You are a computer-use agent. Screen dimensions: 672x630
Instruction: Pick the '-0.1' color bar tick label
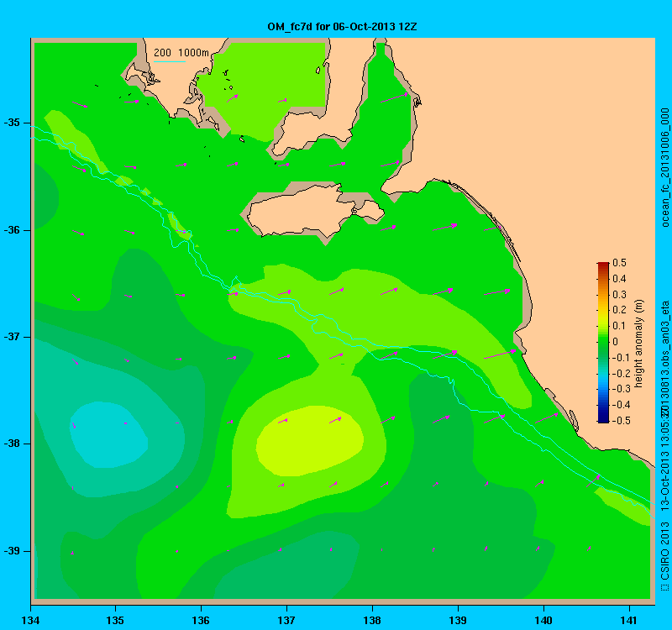(x=621, y=358)
